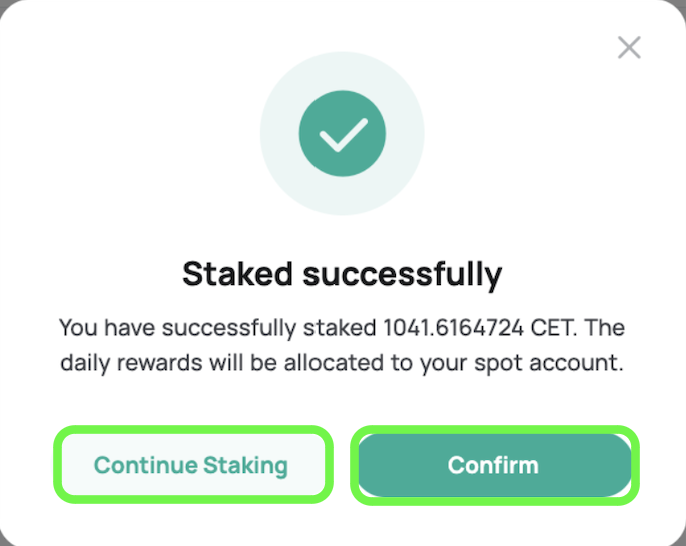
Task: Click the CET currency text
Action: [x=553, y=328]
